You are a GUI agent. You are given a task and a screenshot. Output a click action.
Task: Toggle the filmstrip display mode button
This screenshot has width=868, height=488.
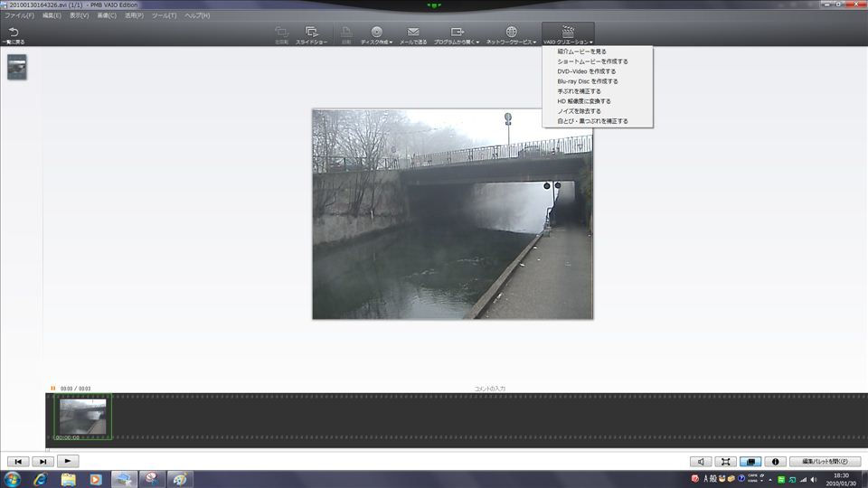pos(750,462)
